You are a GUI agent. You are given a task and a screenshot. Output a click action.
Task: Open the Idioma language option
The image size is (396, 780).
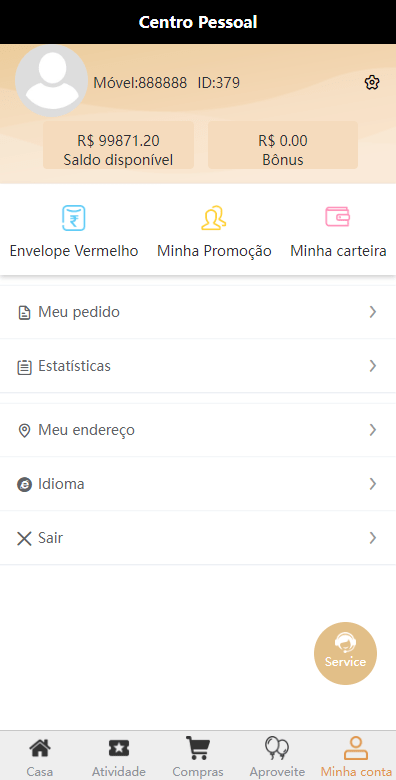pos(198,484)
